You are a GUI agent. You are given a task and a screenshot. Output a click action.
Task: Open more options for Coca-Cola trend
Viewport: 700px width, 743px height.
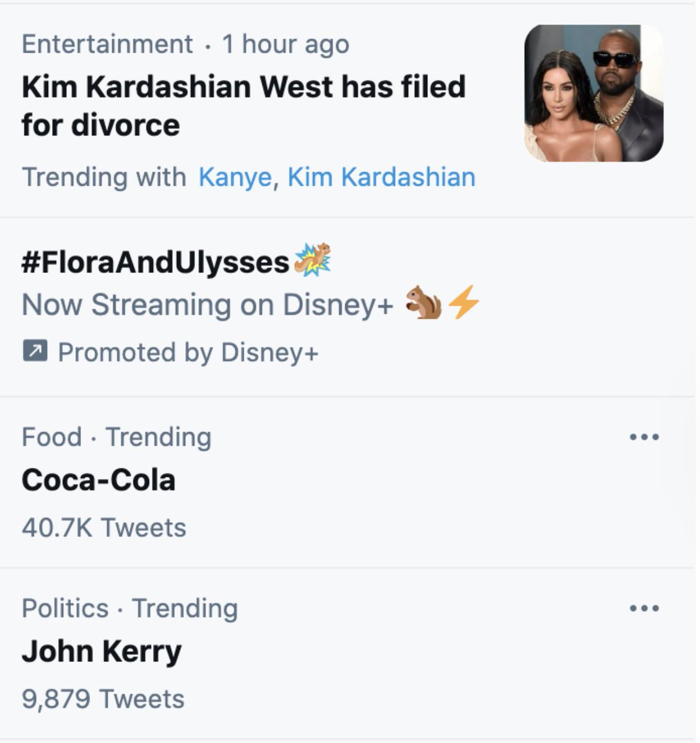pyautogui.click(x=644, y=437)
